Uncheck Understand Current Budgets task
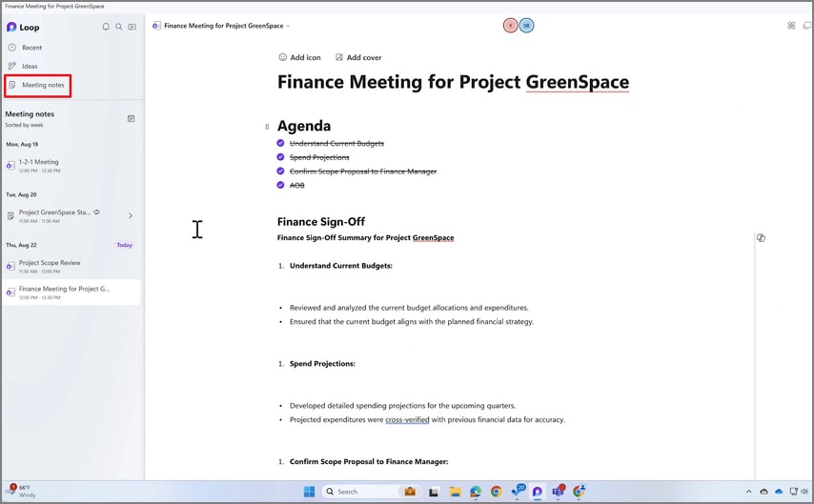 [x=280, y=143]
